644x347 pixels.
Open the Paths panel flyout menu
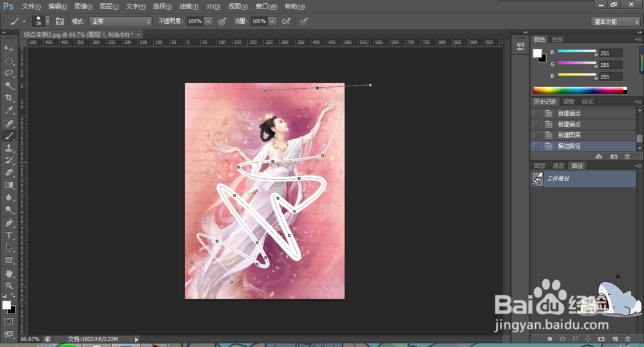[x=638, y=166]
